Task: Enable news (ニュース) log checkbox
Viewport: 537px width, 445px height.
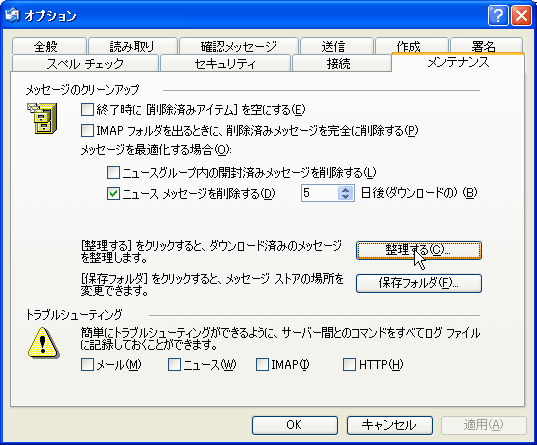Action: pos(174,365)
